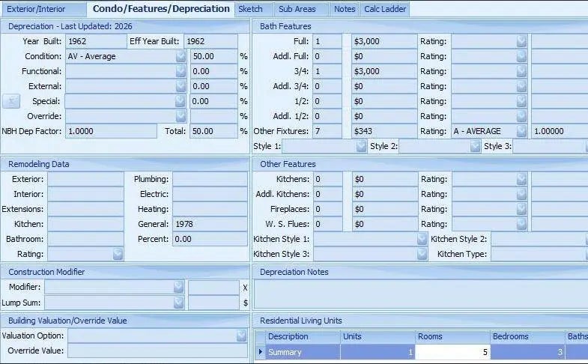Expand the Remodeling Data Rating dropdown
The height and width of the screenshot is (364, 588).
point(118,254)
